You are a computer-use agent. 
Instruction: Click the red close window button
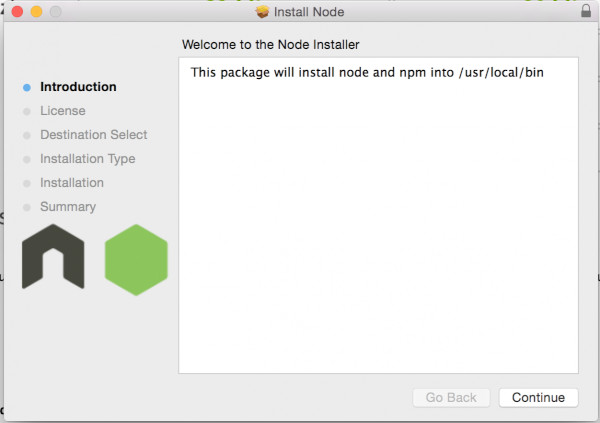point(17,11)
